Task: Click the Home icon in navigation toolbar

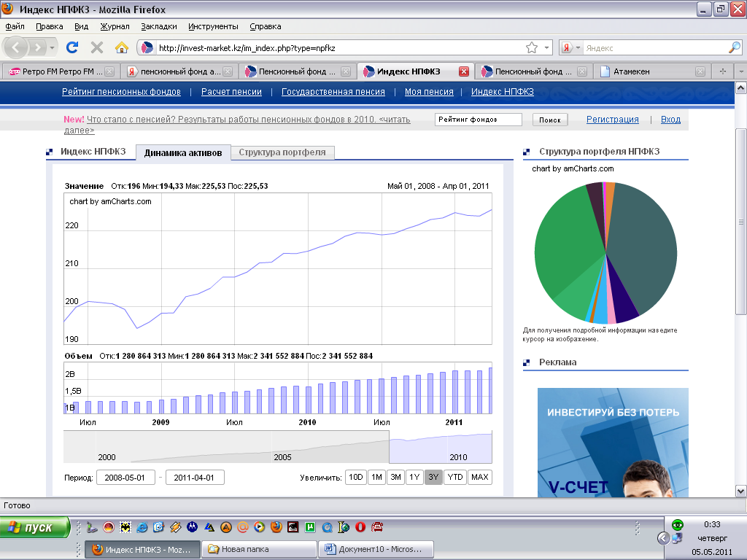Action: 121,47
